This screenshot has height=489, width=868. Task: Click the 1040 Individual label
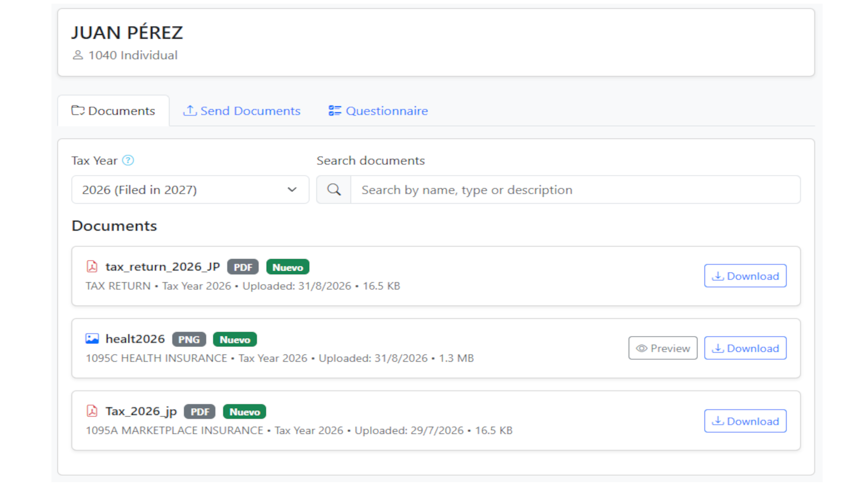point(133,55)
